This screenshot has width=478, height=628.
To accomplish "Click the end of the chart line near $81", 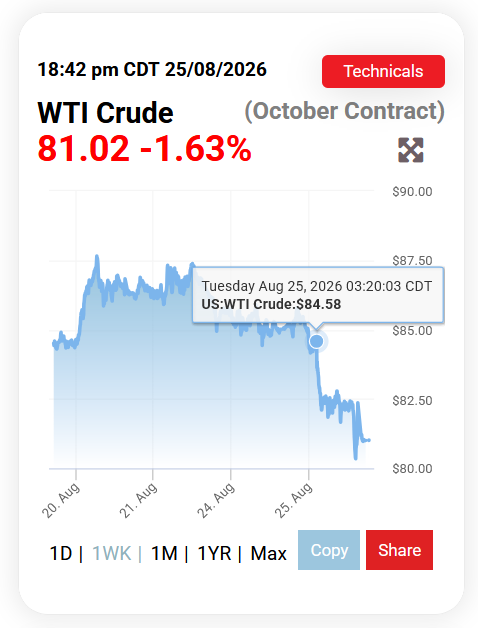I will pyautogui.click(x=369, y=440).
